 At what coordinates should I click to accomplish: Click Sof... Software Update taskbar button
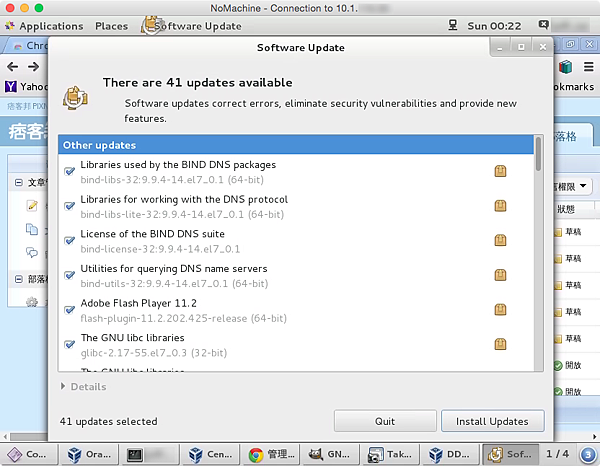[x=511, y=455]
